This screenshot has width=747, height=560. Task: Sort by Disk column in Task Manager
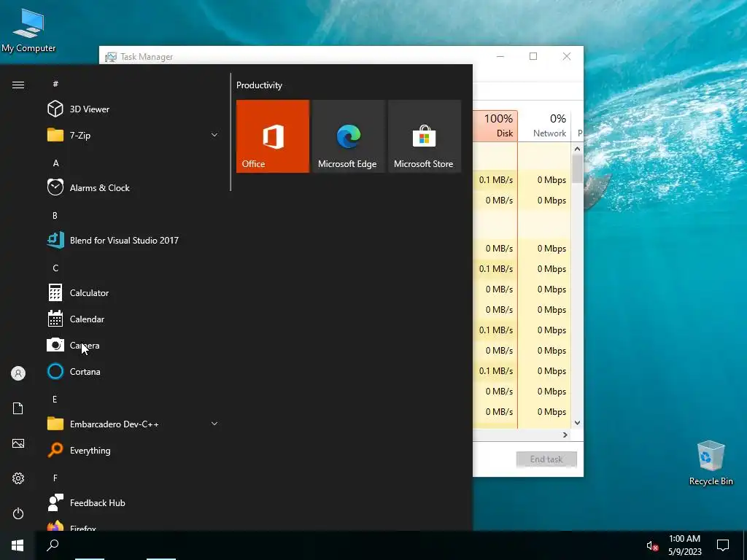point(495,125)
